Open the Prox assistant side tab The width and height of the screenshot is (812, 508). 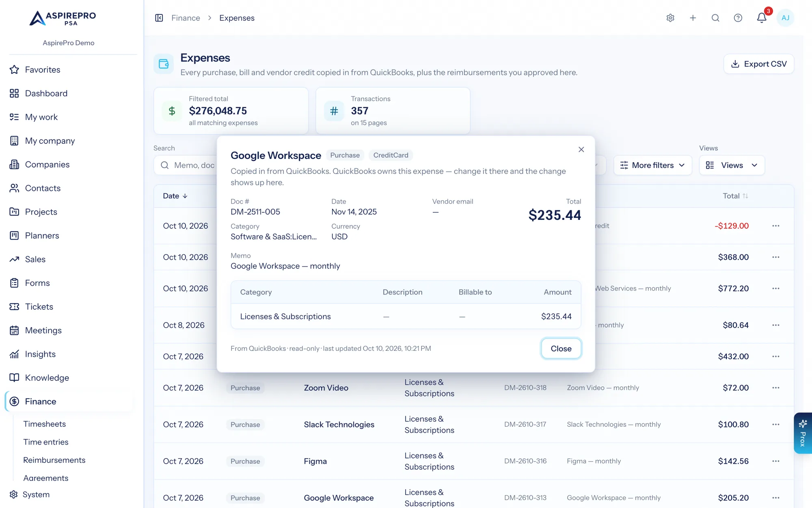pos(803,433)
